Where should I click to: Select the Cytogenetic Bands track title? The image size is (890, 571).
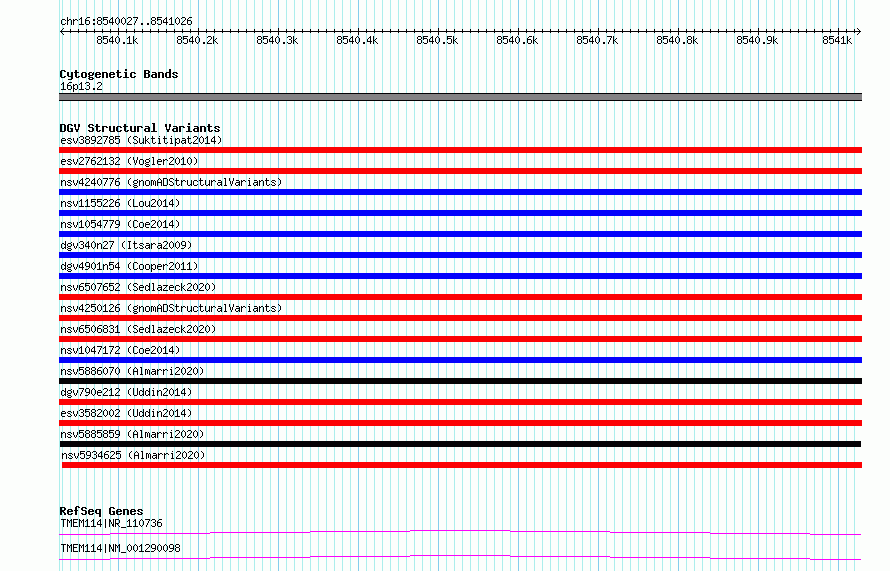point(119,74)
